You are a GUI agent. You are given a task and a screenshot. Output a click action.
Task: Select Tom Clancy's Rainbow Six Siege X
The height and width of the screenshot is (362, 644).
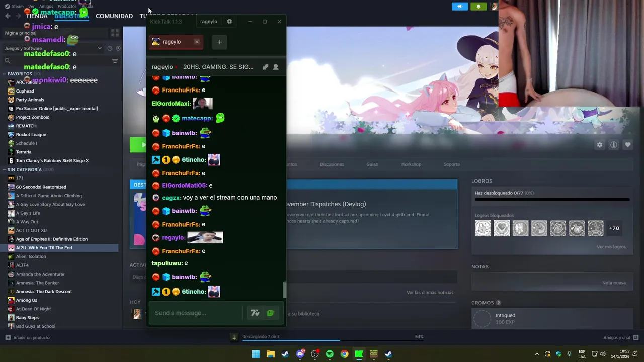tap(52, 161)
